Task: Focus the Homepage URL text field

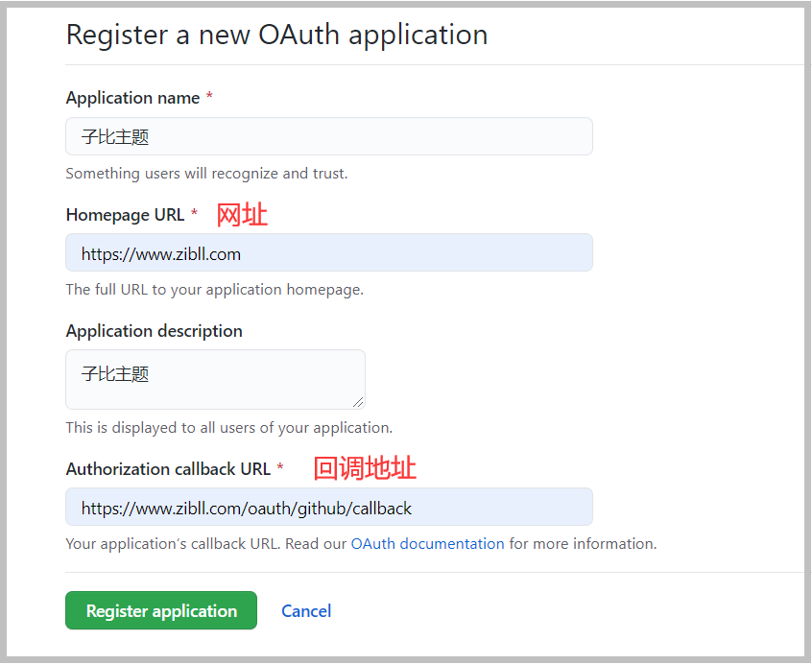Action: [328, 253]
